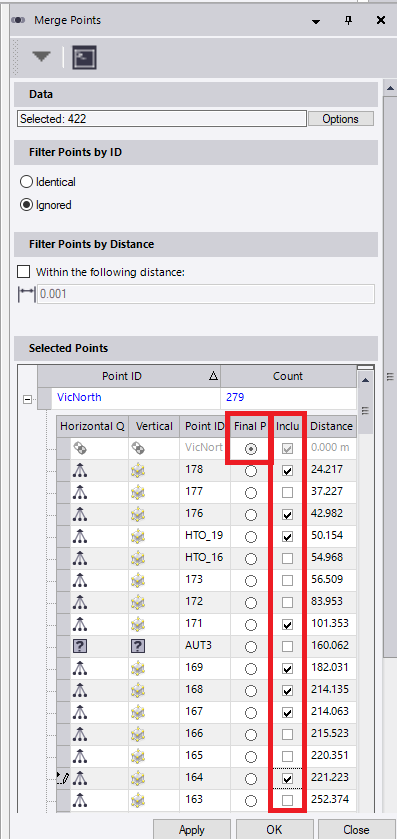
Task: Click the horizontal quality icon for point 172
Action: tap(80, 602)
